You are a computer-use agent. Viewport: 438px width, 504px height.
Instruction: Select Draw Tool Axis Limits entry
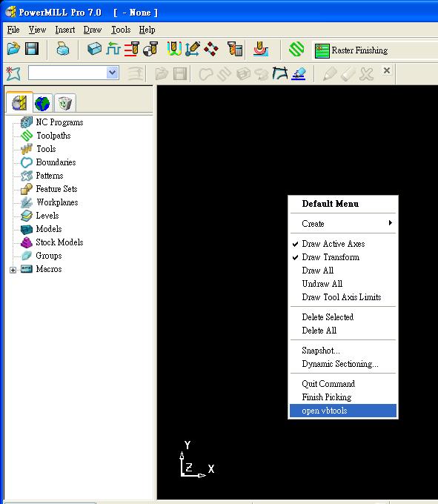click(343, 297)
